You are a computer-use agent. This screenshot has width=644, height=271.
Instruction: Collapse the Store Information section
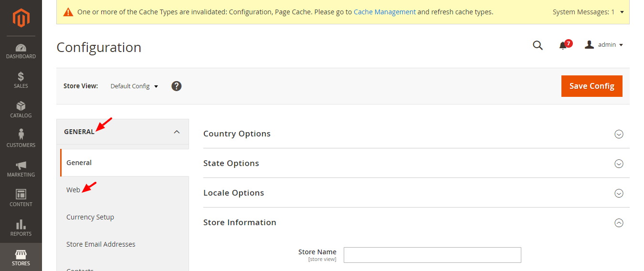point(619,223)
